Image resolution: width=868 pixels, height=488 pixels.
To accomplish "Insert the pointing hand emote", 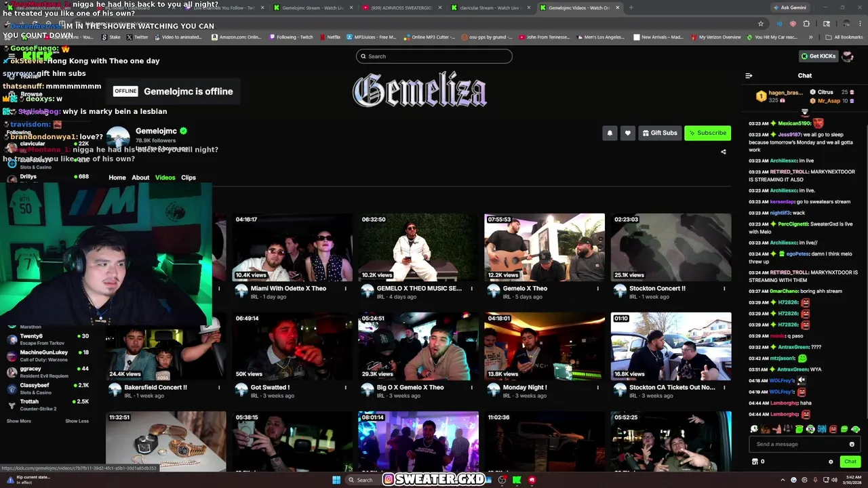I will click(776, 429).
